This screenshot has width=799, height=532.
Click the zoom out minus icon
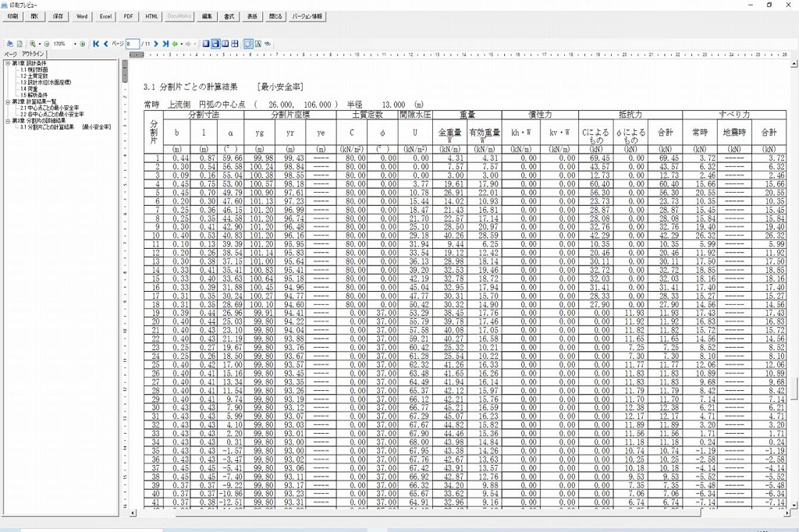[x=47, y=44]
